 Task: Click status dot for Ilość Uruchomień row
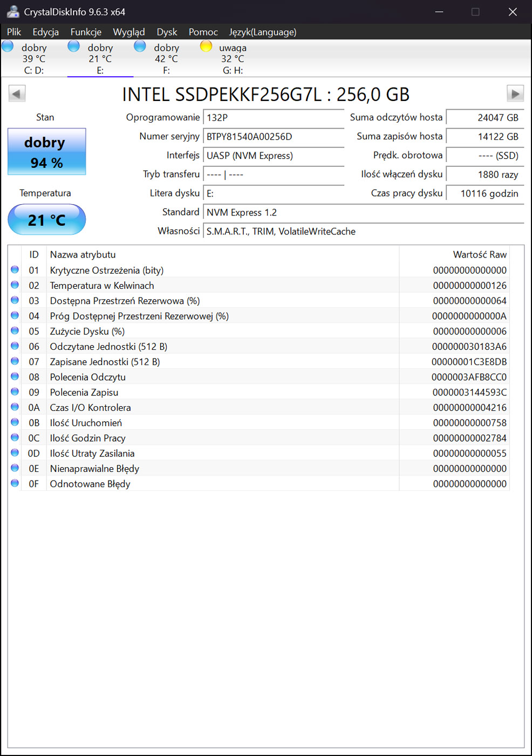[x=15, y=422]
